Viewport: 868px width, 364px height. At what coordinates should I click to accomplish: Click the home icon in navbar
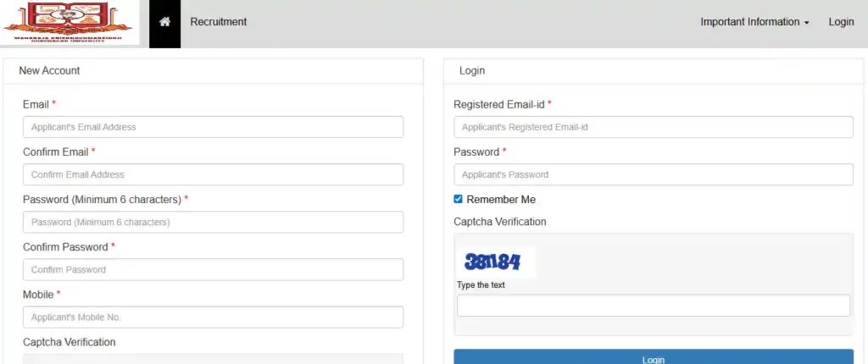pyautogui.click(x=164, y=22)
